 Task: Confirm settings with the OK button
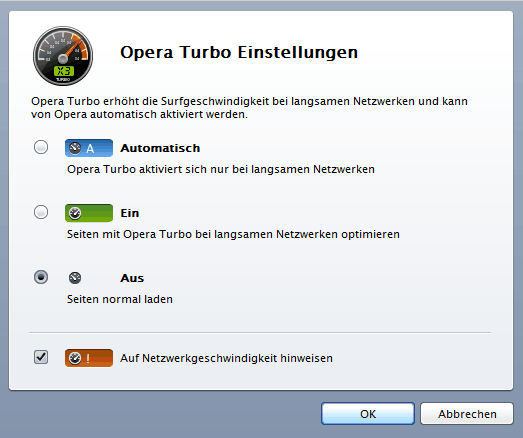pos(368,414)
